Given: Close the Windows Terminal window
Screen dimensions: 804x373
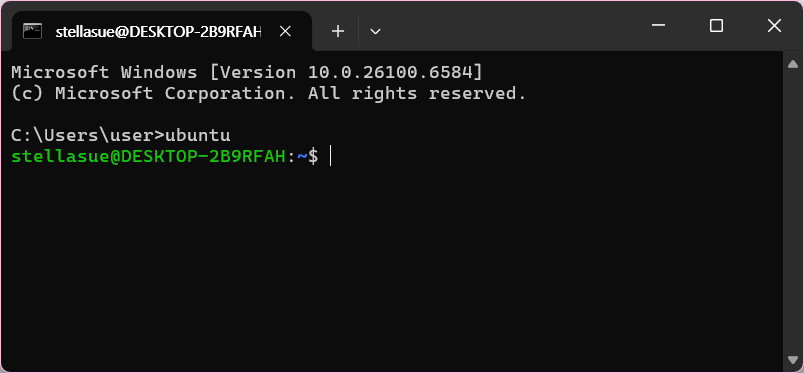Looking at the screenshot, I should [x=774, y=25].
